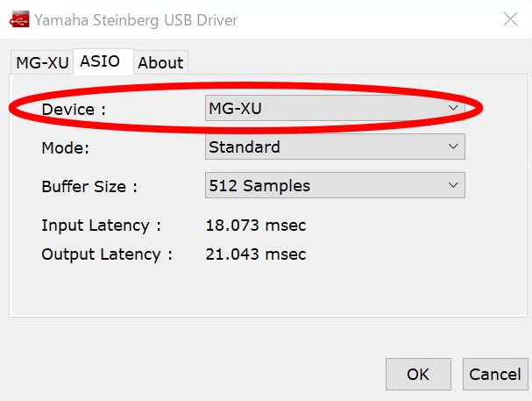Switch to the MG-XU tab
This screenshot has height=401, width=532.
(x=41, y=62)
